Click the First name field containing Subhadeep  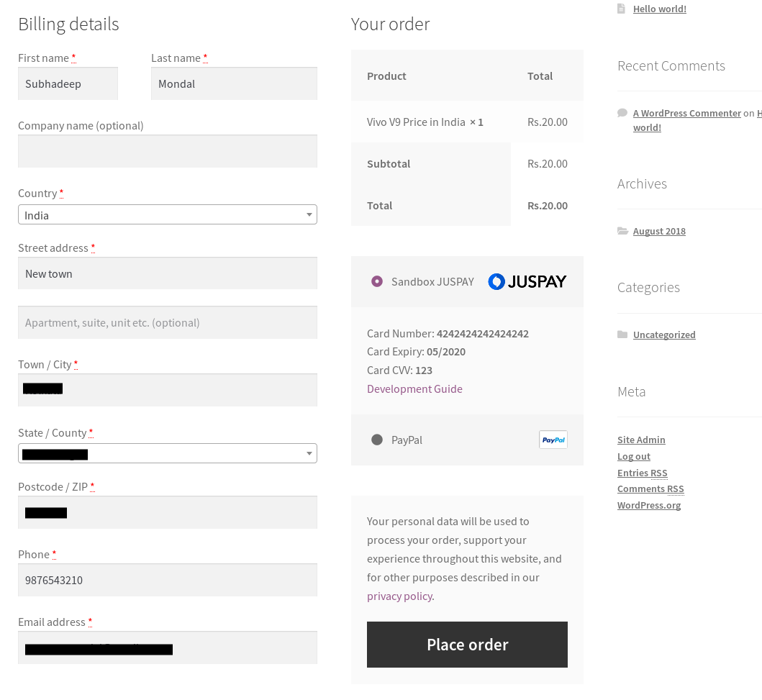(x=68, y=83)
